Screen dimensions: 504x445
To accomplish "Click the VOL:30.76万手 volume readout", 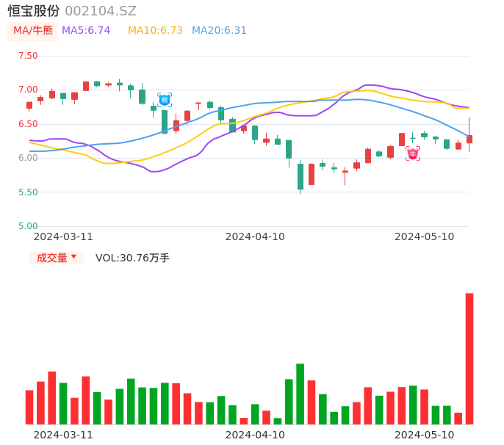I will 132,258.
